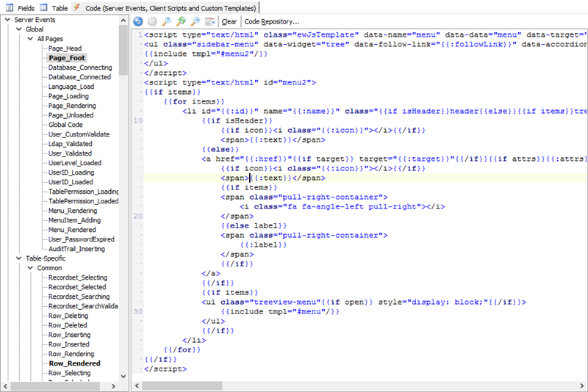Select User_Validated event
The width and height of the screenshot is (588, 392).
70,153
